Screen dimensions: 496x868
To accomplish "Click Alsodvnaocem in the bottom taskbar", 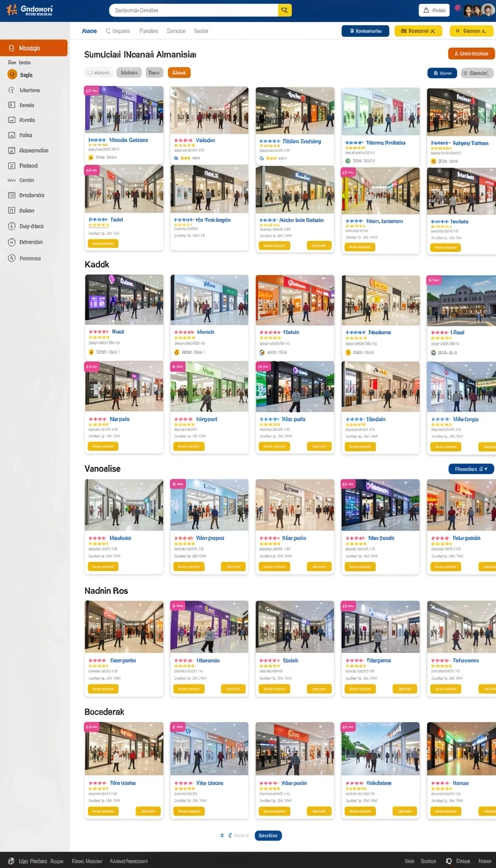I will pyautogui.click(x=128, y=862).
